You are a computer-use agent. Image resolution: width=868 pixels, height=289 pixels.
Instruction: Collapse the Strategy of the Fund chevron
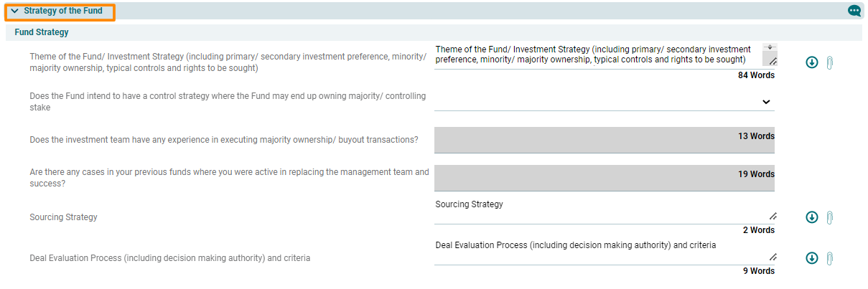[x=14, y=11]
